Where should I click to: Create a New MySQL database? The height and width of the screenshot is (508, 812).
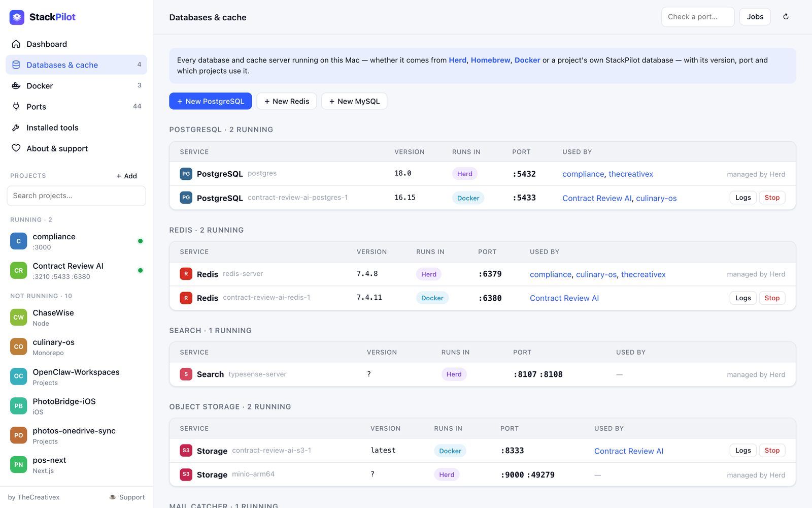coord(354,101)
